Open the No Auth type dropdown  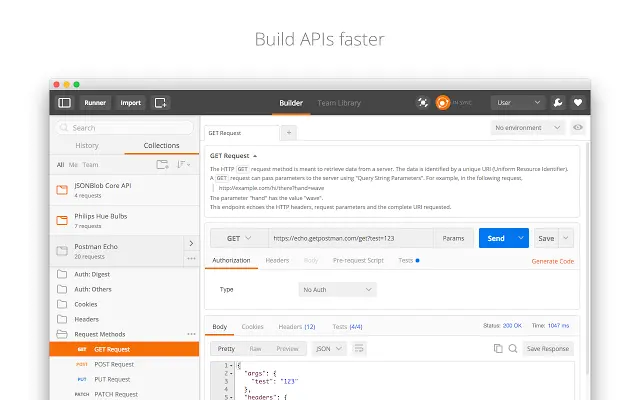(x=338, y=290)
